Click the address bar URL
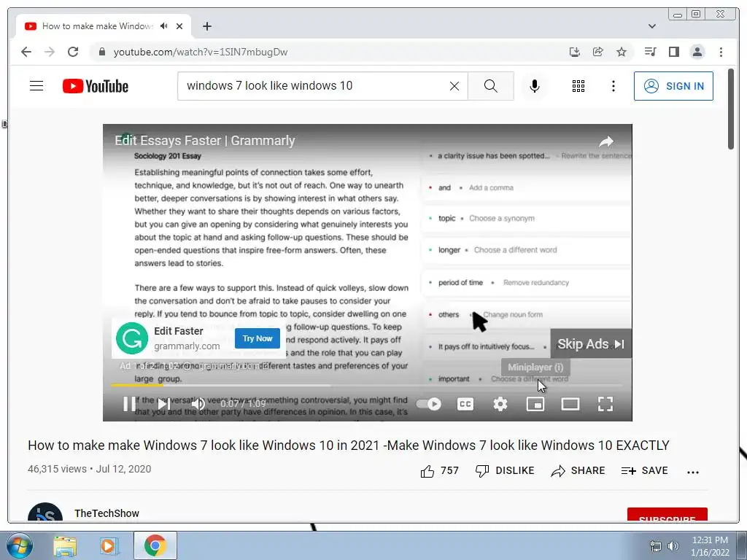 200,52
